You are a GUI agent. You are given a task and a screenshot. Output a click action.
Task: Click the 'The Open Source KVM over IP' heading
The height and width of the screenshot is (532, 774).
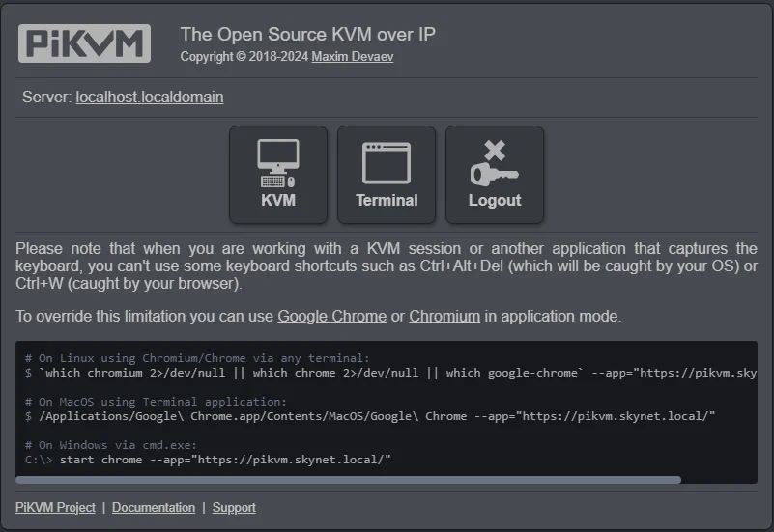(x=307, y=35)
